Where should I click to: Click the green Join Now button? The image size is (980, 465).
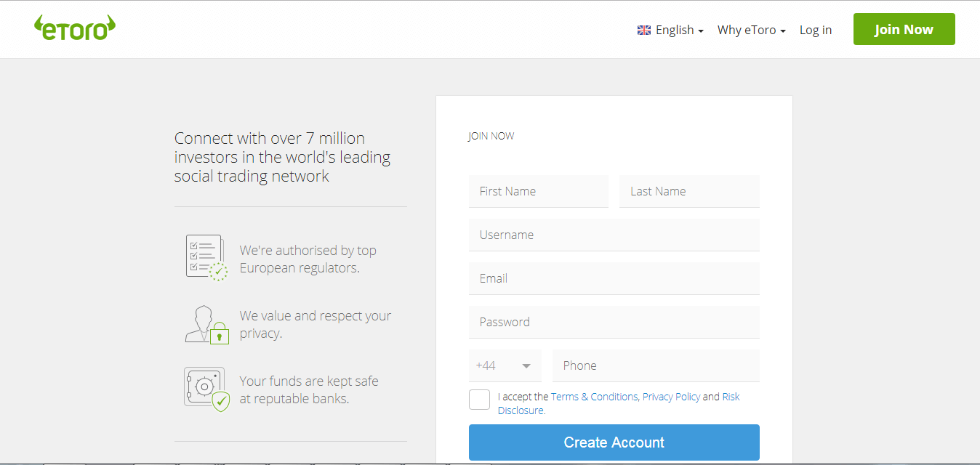pos(904,29)
